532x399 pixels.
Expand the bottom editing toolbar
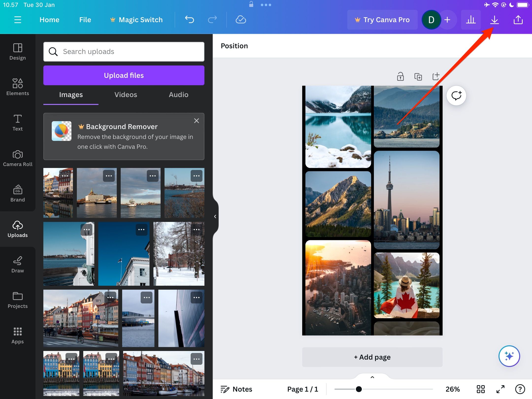click(372, 377)
